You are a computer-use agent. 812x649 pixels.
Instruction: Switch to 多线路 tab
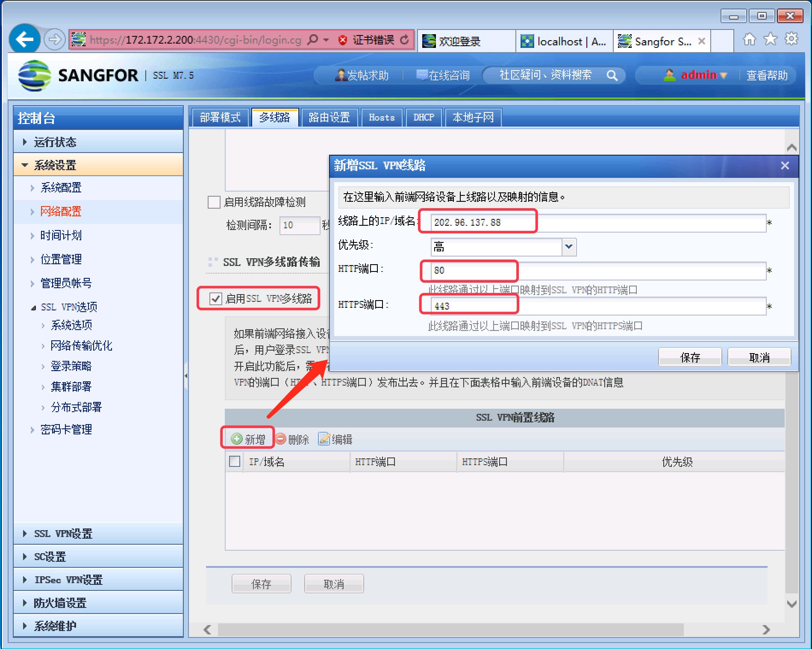[275, 117]
